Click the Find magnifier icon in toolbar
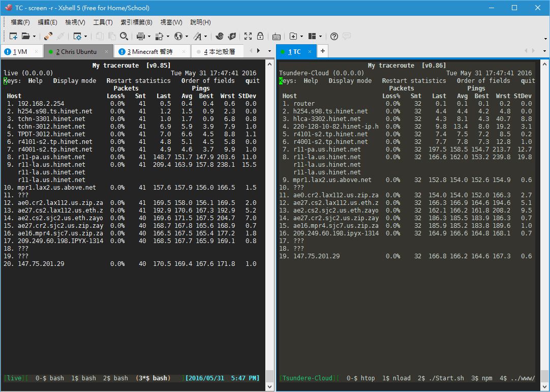The width and height of the screenshot is (550, 392). pyautogui.click(x=124, y=36)
